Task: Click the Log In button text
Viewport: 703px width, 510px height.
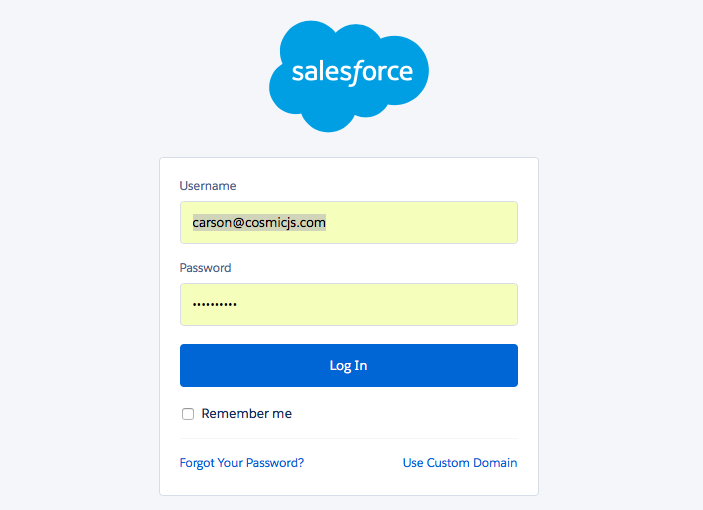Action: (x=348, y=366)
